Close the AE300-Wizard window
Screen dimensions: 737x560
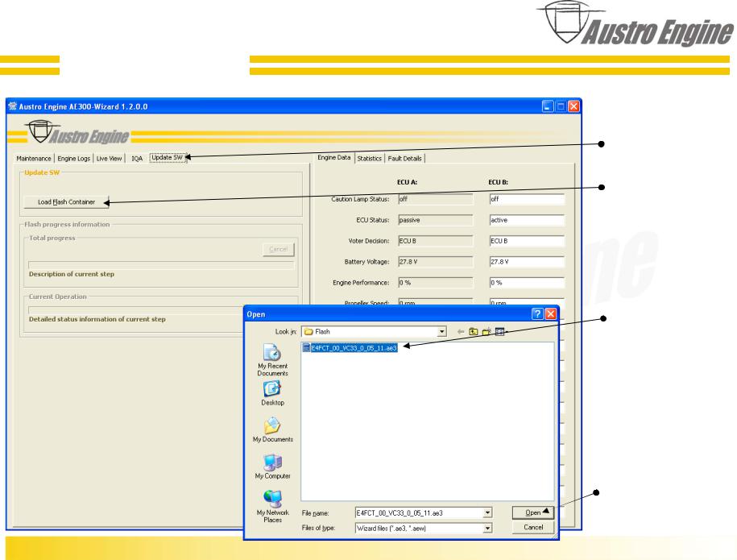click(574, 106)
